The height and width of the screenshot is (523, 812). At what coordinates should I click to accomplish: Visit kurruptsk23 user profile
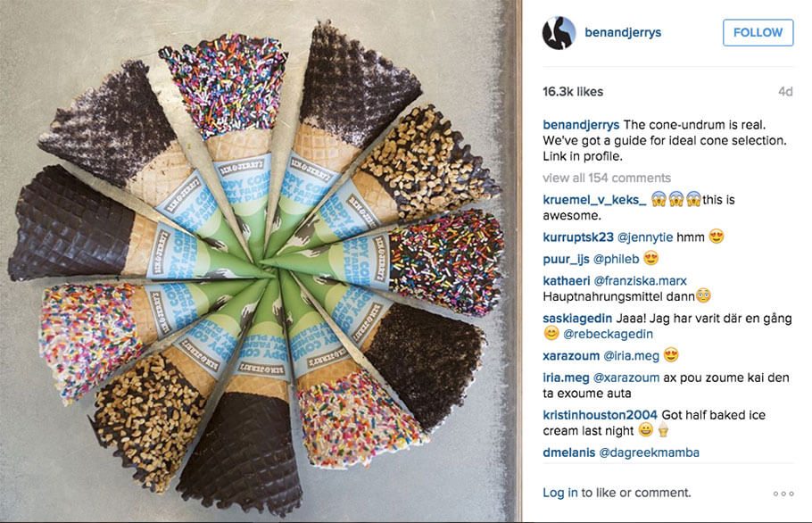[578, 237]
